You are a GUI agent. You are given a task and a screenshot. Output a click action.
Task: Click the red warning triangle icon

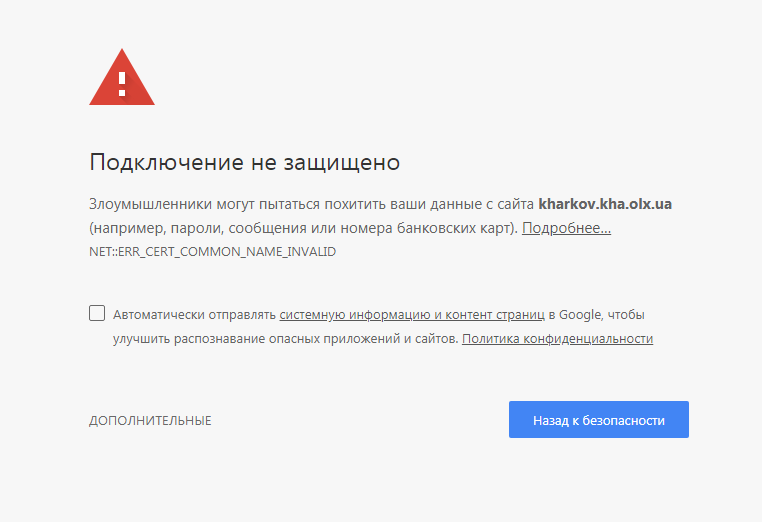[x=122, y=77]
